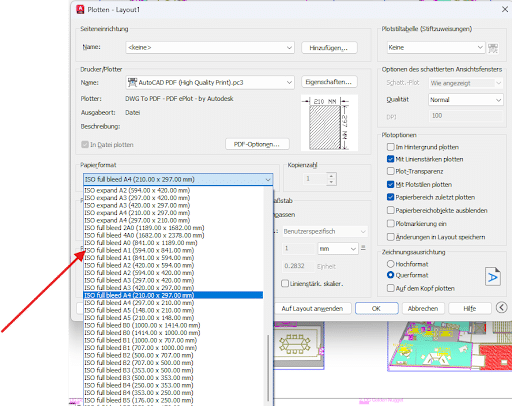Select ISO full bleed A5 (148.00 x 210.00 mm)
This screenshot has height=406, width=512.
(x=173, y=310)
